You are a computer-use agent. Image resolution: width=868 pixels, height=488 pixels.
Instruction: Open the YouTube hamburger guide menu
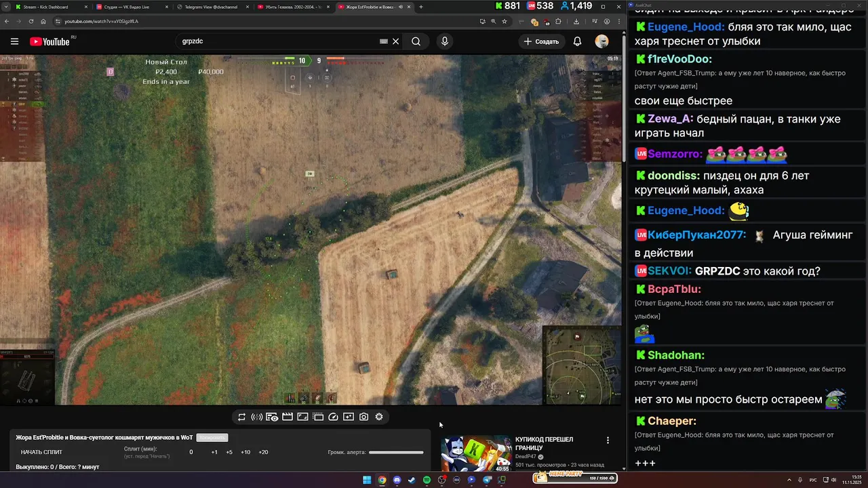14,41
